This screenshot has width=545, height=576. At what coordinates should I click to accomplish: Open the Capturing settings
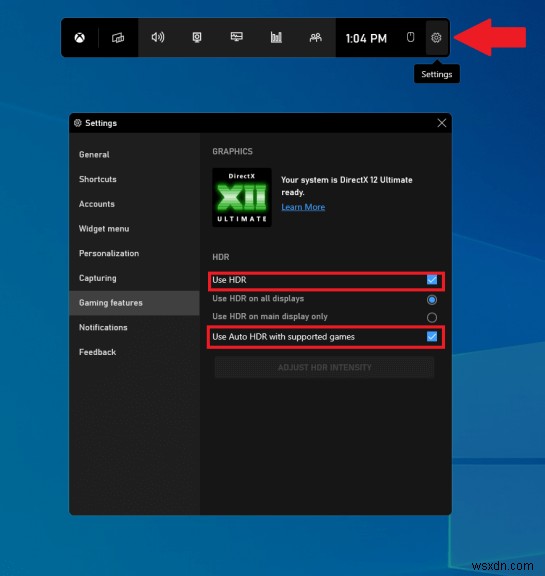[134, 278]
